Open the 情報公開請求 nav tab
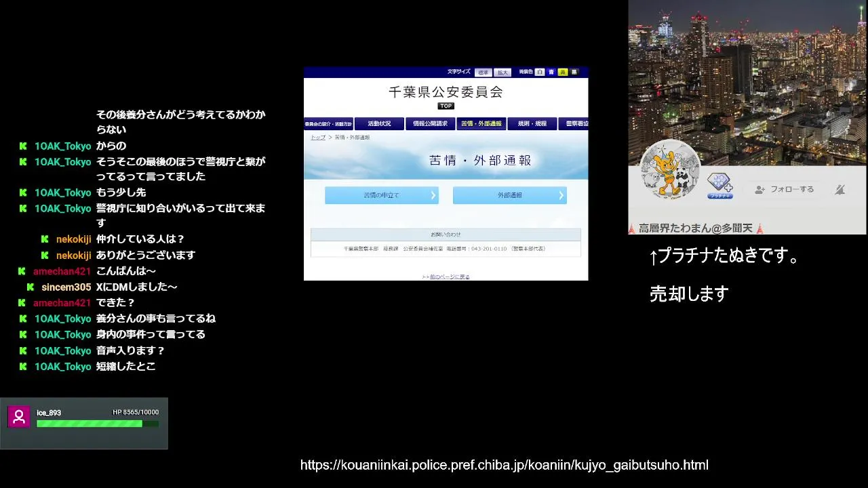 click(431, 124)
